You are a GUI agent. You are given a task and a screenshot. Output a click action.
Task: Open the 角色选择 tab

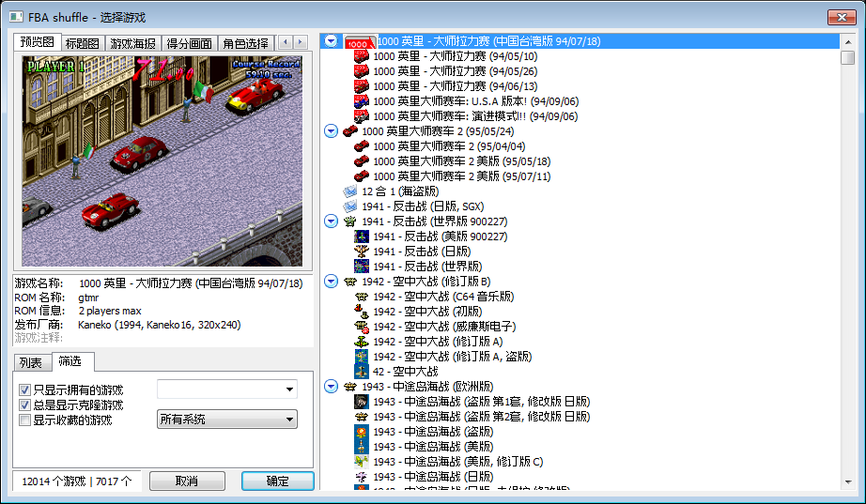(246, 43)
